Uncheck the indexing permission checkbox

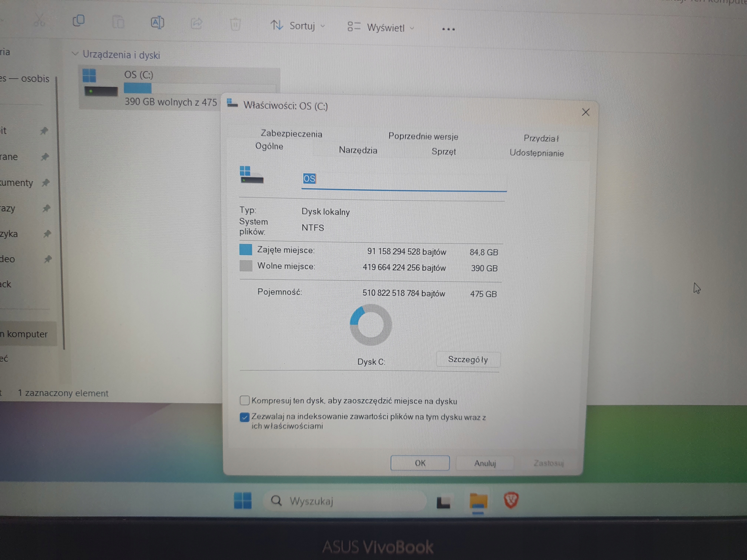pos(245,417)
